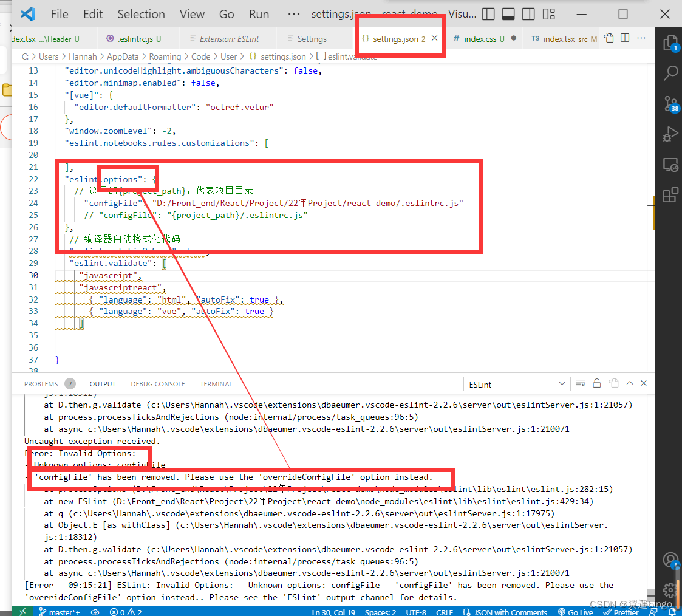This screenshot has width=682, height=616.
Task: Close the settings.json tab
Action: [434, 38]
